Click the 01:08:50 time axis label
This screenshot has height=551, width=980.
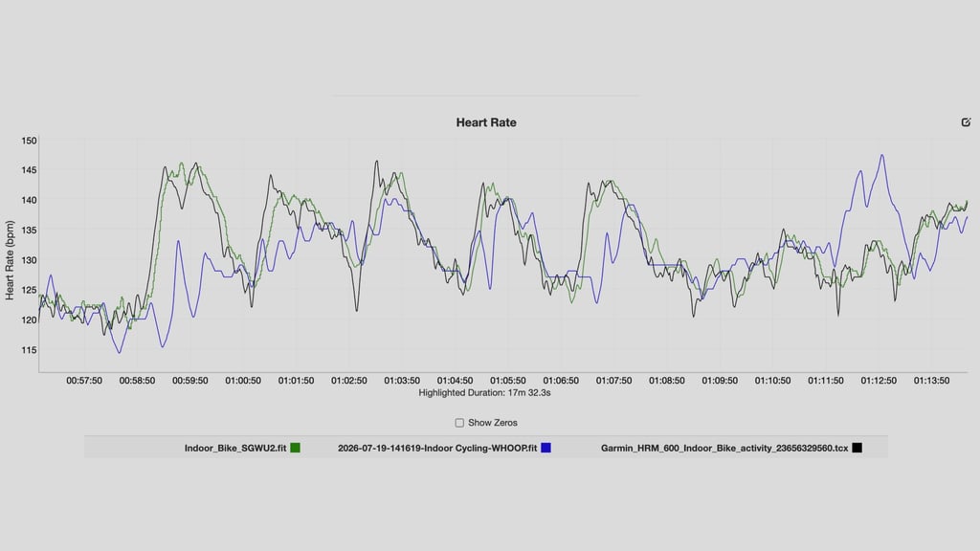pos(666,381)
